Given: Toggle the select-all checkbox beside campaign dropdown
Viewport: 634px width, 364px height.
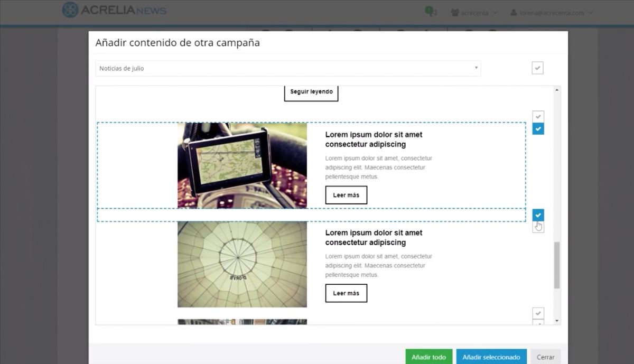Looking at the screenshot, I should pos(537,68).
